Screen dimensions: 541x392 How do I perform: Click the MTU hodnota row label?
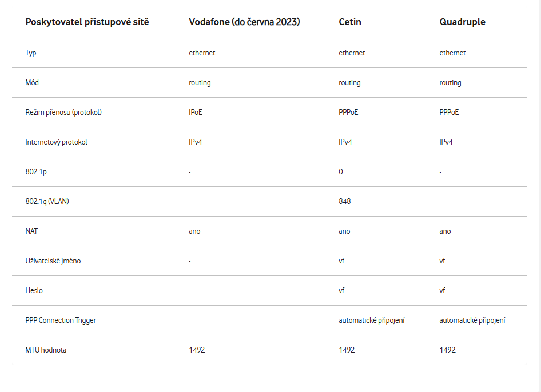46,350
